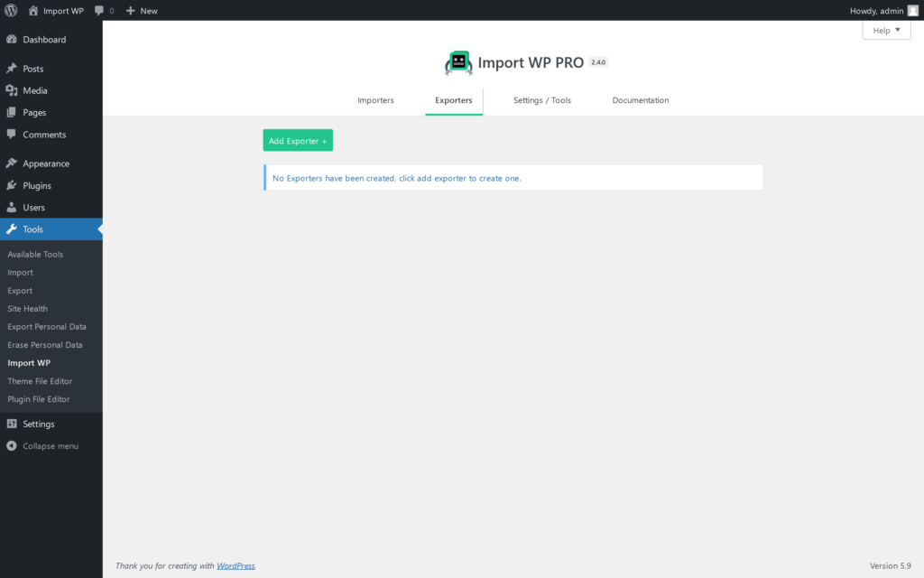Switch to the Importers tab
This screenshot has width=924, height=578.
click(375, 100)
